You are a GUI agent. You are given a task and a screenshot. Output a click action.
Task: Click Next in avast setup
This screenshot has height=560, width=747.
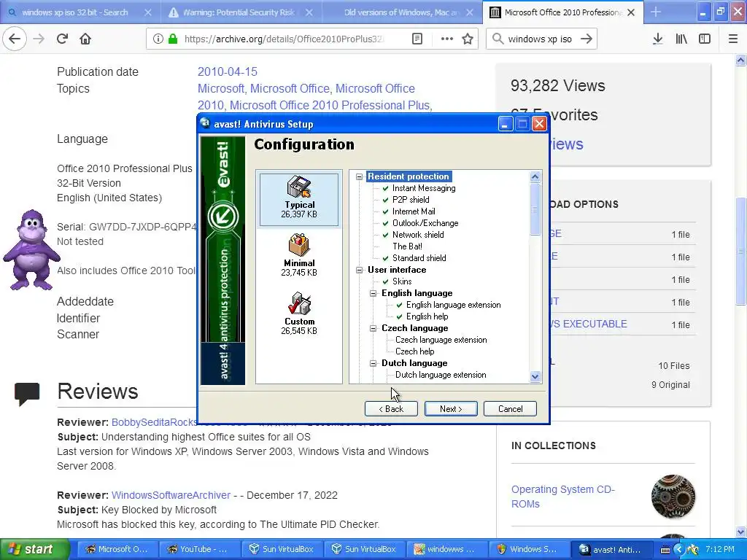pyautogui.click(x=451, y=408)
